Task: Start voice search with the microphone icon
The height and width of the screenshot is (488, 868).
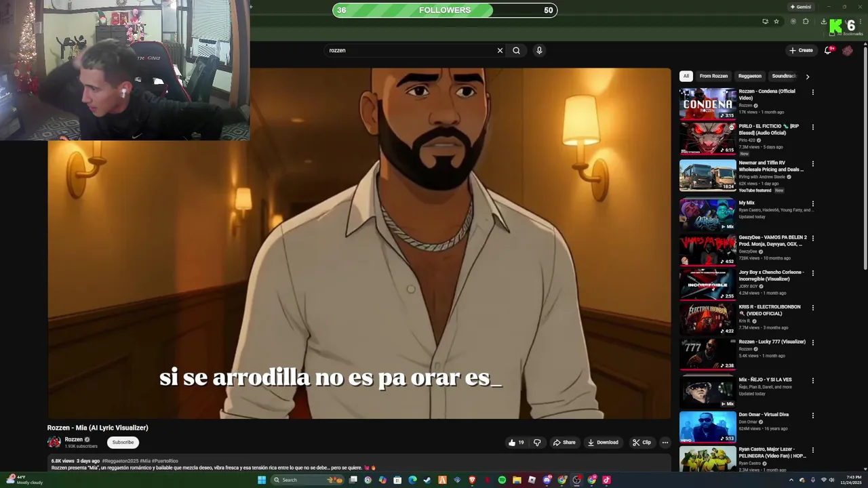Action: pyautogui.click(x=539, y=50)
